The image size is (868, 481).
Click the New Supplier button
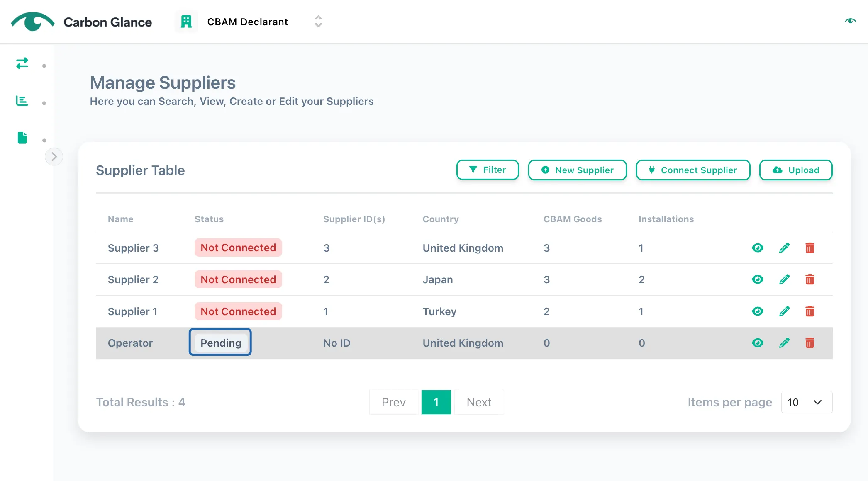pyautogui.click(x=577, y=170)
